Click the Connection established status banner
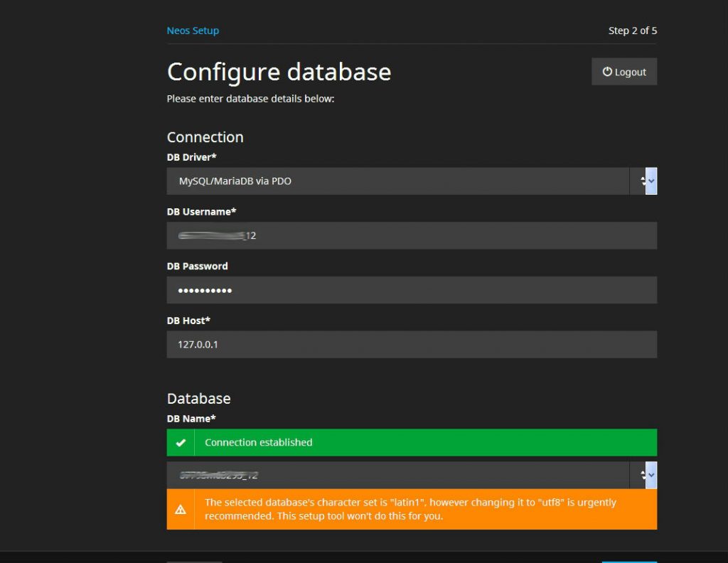The height and width of the screenshot is (563, 728). point(411,442)
